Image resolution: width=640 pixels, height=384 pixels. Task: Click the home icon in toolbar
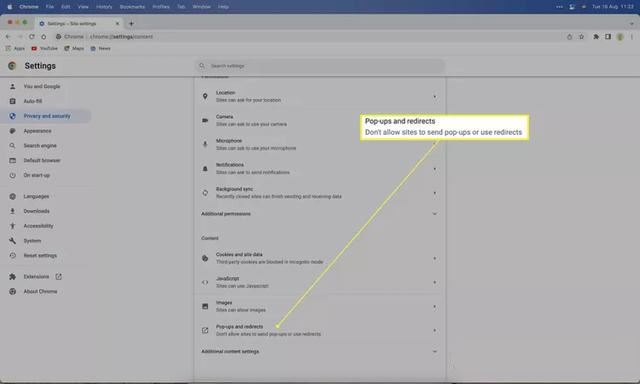pyautogui.click(x=44, y=37)
